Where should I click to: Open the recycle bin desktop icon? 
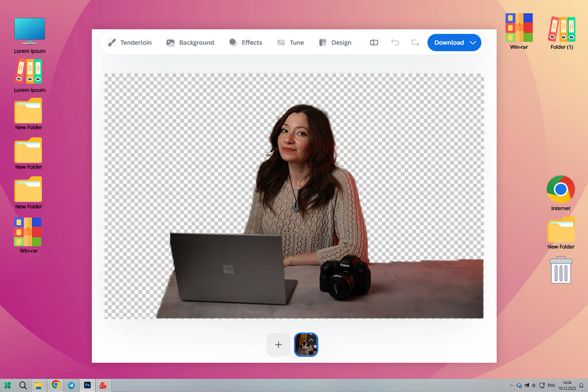coord(560,270)
